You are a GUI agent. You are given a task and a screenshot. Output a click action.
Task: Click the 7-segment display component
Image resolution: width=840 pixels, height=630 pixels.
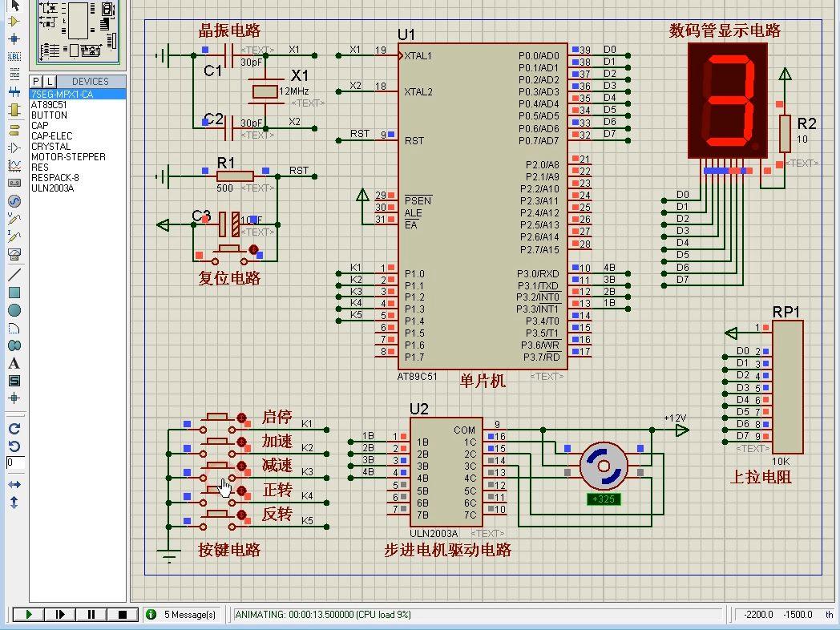pyautogui.click(x=728, y=101)
